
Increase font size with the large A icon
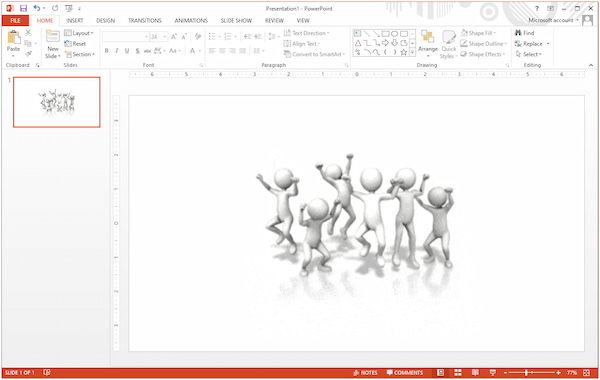pyautogui.click(x=174, y=37)
